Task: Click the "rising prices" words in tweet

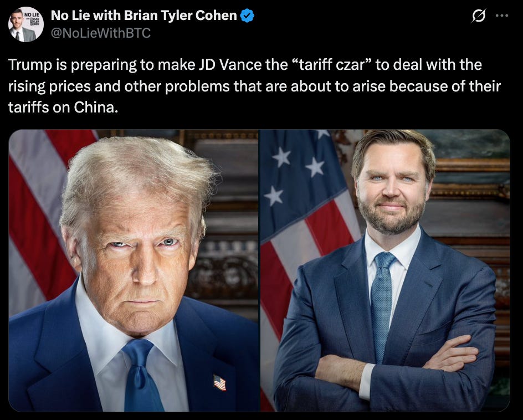Action: click(49, 86)
